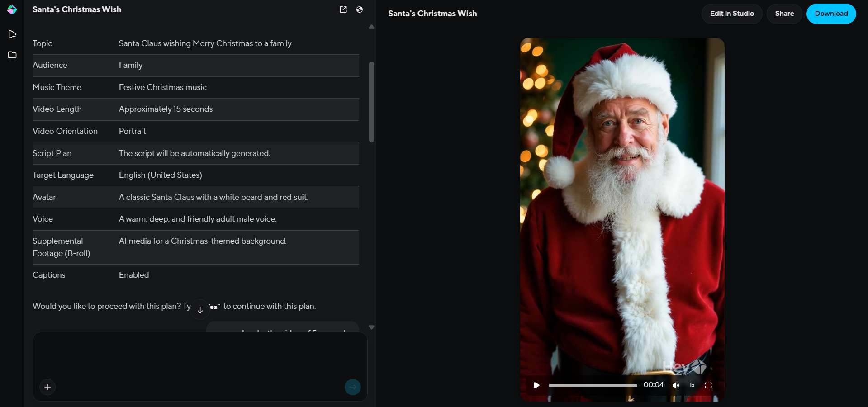
Task: Attach content with the plus button
Action: (x=47, y=387)
